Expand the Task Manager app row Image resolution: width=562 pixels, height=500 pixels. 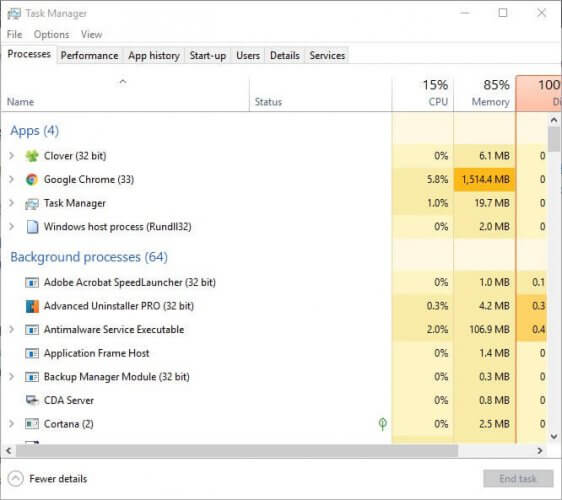click(x=11, y=203)
